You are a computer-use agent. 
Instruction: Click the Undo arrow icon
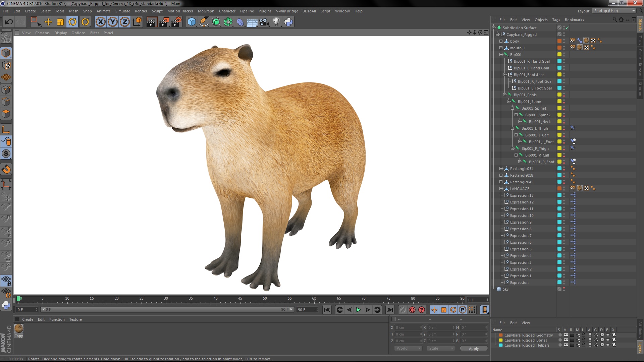[9, 22]
